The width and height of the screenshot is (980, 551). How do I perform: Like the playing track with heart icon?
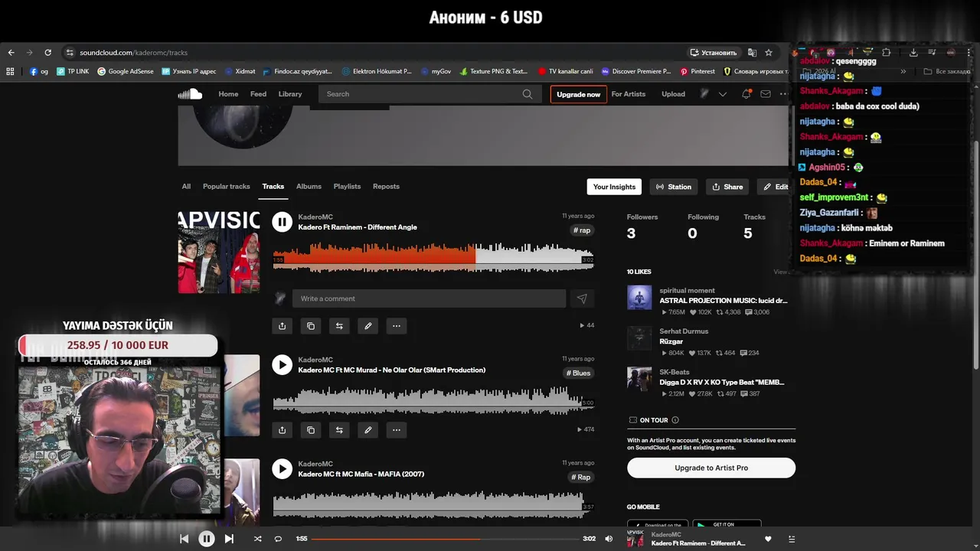(768, 539)
